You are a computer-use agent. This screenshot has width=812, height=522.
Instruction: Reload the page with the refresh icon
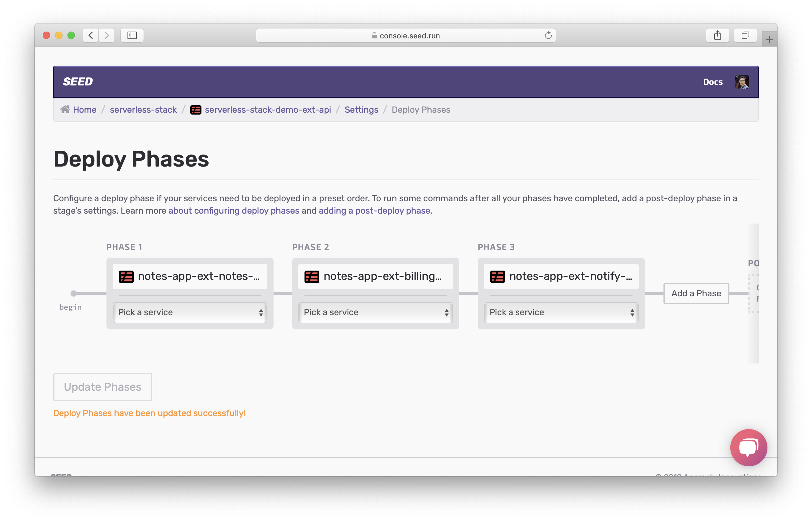click(x=548, y=35)
